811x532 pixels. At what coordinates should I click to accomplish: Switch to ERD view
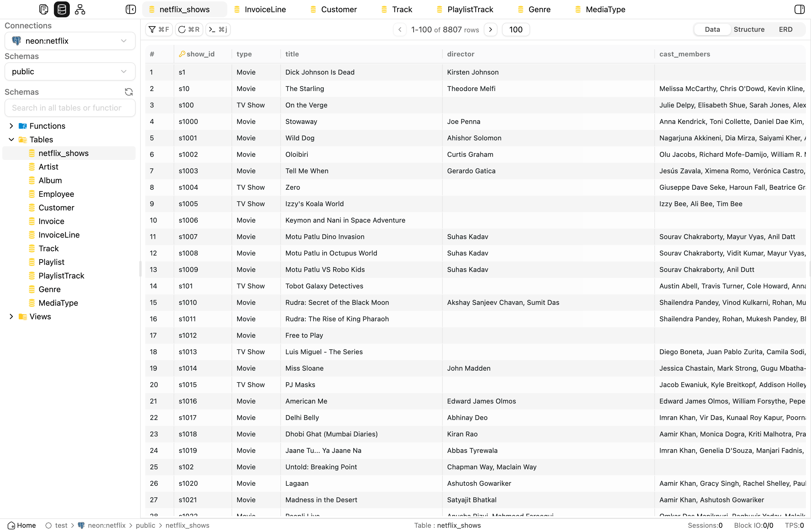[785, 29]
